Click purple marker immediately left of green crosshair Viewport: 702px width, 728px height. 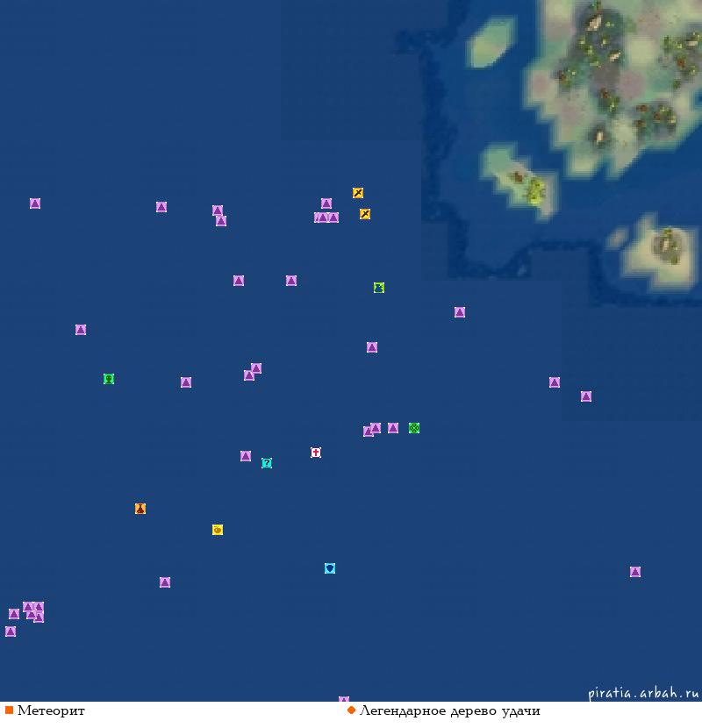point(393,428)
